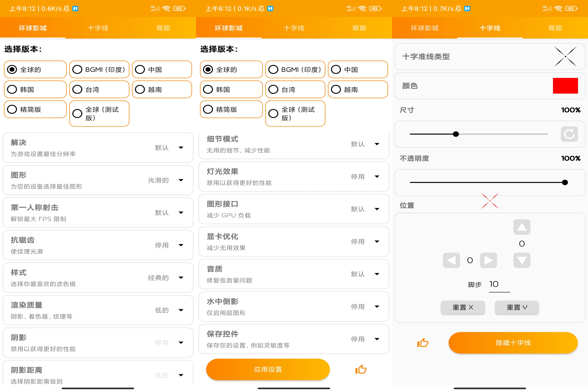
Task: Select the 精简版 version option
Action: click(x=35, y=109)
